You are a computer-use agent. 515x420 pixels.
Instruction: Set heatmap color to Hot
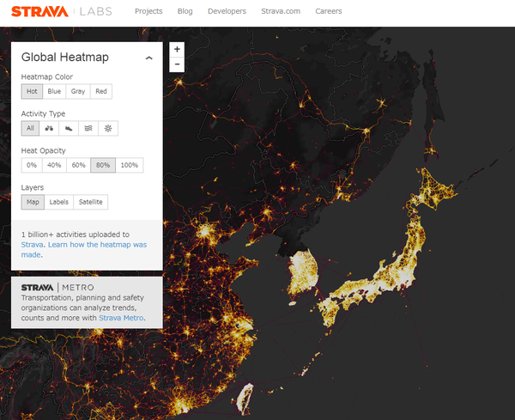[x=32, y=91]
